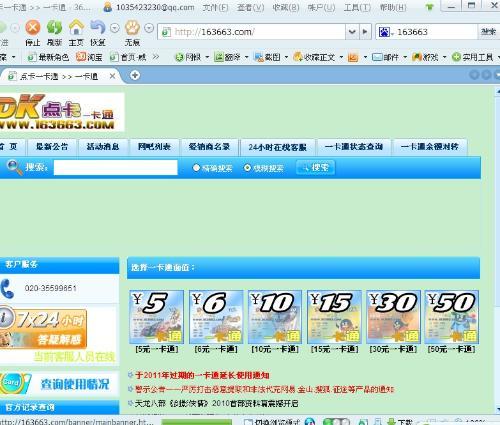Click the 7x24小时 答疑解惑 banner
This screenshot has width=500, height=425.
[x=43, y=328]
